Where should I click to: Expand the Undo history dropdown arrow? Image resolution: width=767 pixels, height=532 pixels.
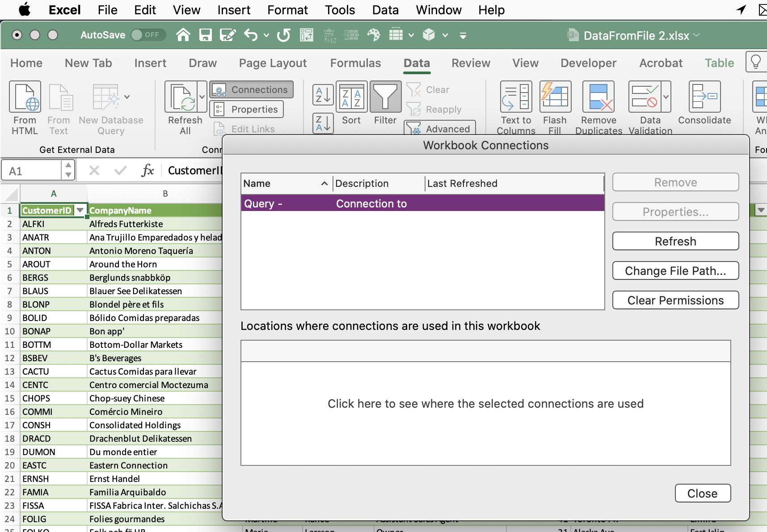click(266, 35)
